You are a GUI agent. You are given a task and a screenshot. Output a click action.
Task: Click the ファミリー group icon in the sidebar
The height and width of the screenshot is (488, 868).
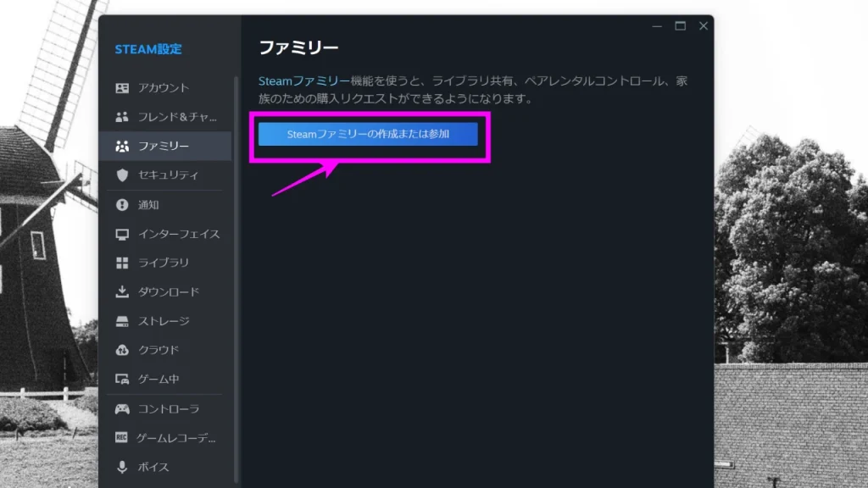pyautogui.click(x=122, y=146)
